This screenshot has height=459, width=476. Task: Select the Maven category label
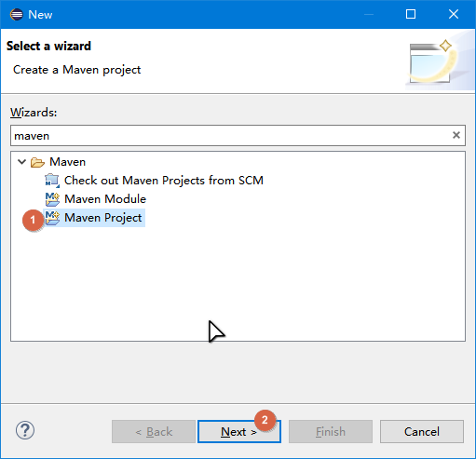pos(67,162)
